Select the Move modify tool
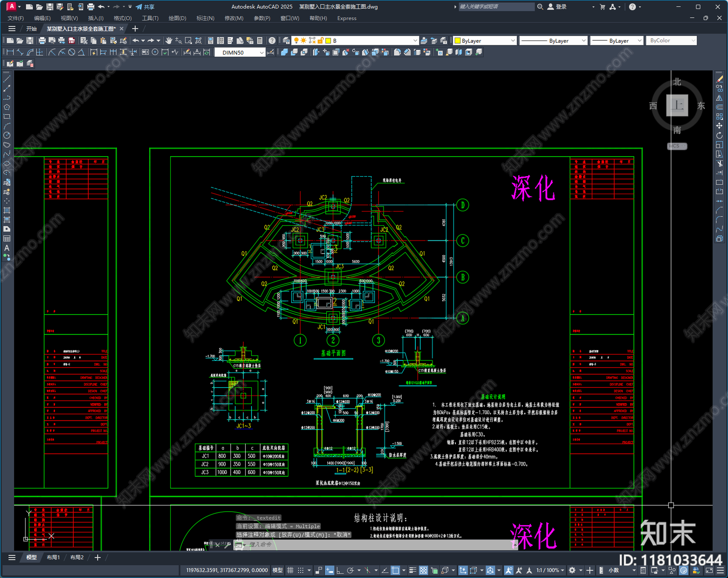Image resolution: width=728 pixels, height=578 pixels. pyautogui.click(x=719, y=126)
